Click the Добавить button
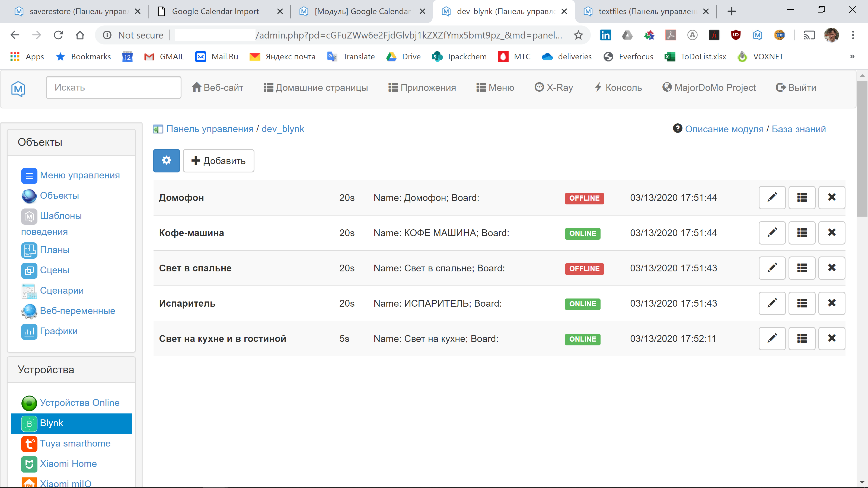This screenshot has height=488, width=868. (x=218, y=161)
